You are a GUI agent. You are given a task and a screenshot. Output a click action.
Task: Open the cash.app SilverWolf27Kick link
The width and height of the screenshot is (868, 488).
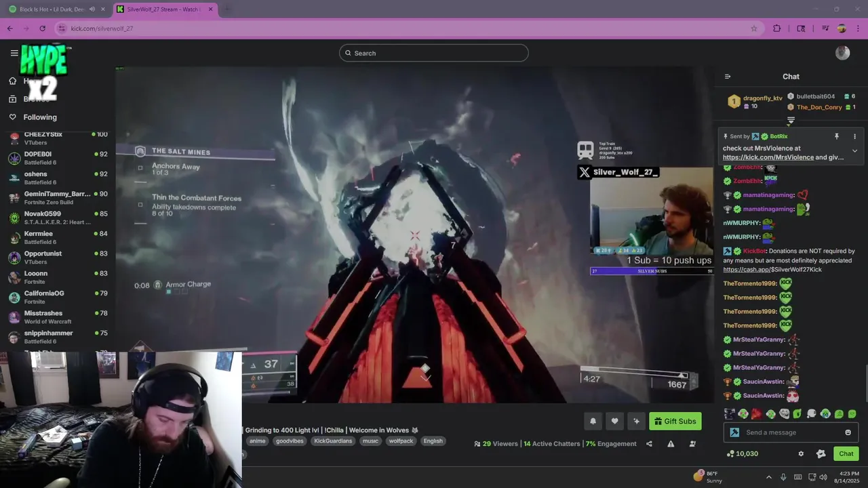coord(772,270)
